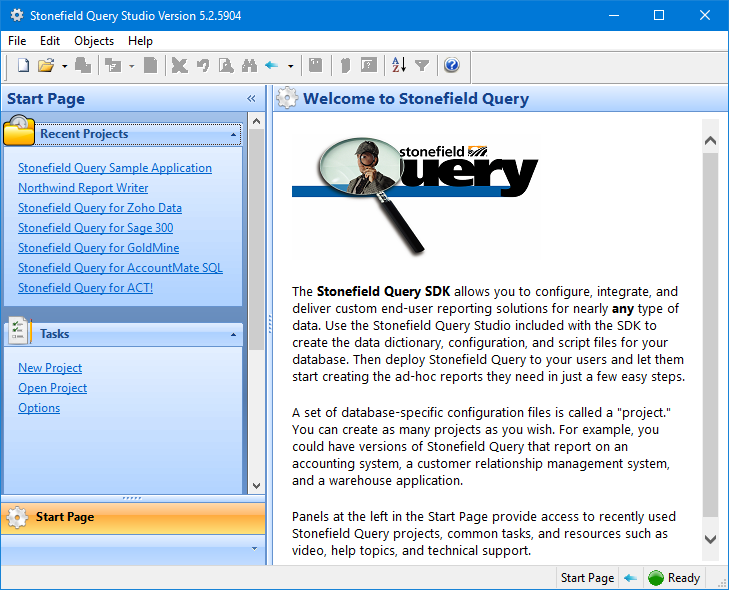729x590 pixels.
Task: Open Stonefield Query Sample Application project
Action: 115,168
